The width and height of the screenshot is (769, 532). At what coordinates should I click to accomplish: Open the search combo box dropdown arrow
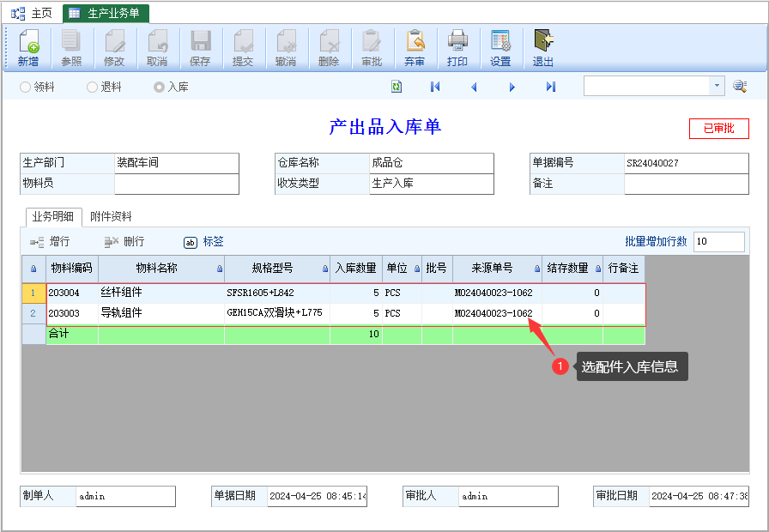pyautogui.click(x=717, y=86)
